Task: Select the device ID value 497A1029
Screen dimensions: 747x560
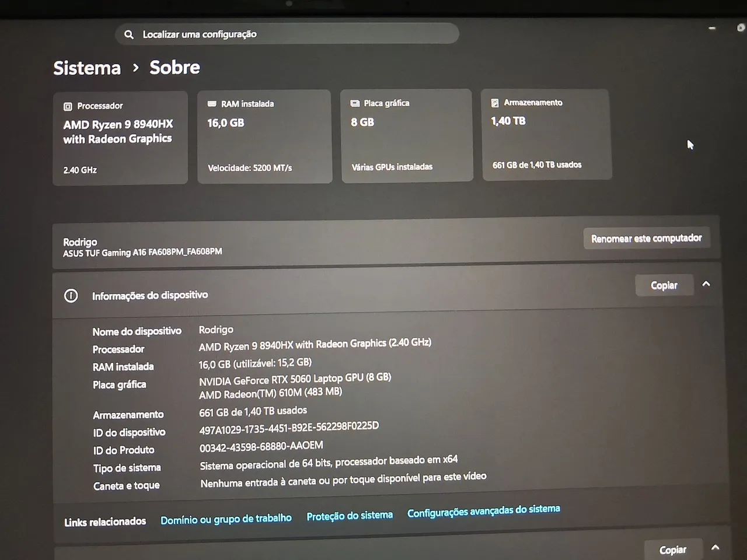Action: coord(289,428)
